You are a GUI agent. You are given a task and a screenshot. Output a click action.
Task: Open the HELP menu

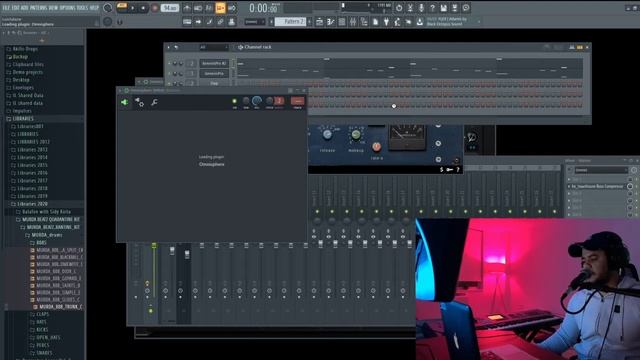point(94,7)
